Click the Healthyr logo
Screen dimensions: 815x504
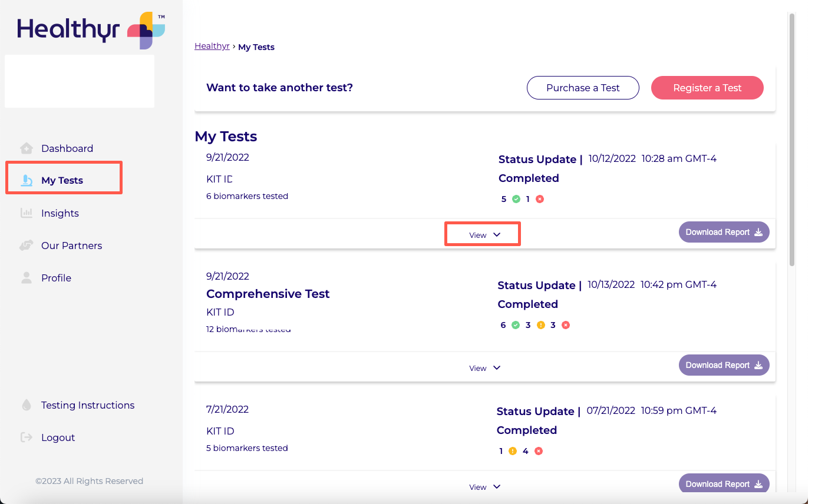click(x=91, y=29)
